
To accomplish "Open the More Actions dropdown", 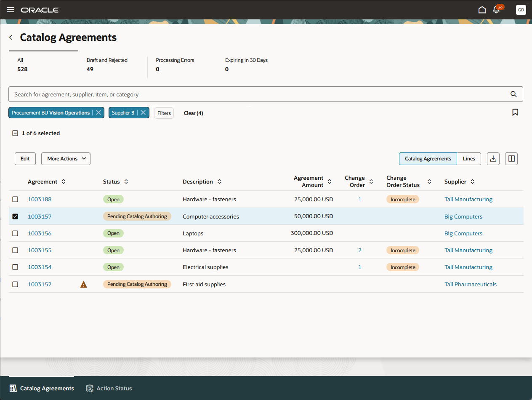I will tap(66, 159).
